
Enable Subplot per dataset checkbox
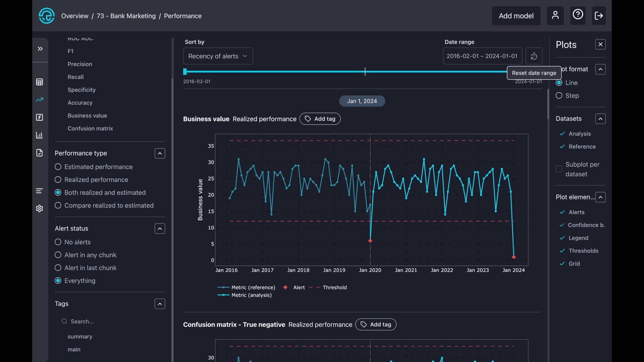(559, 169)
